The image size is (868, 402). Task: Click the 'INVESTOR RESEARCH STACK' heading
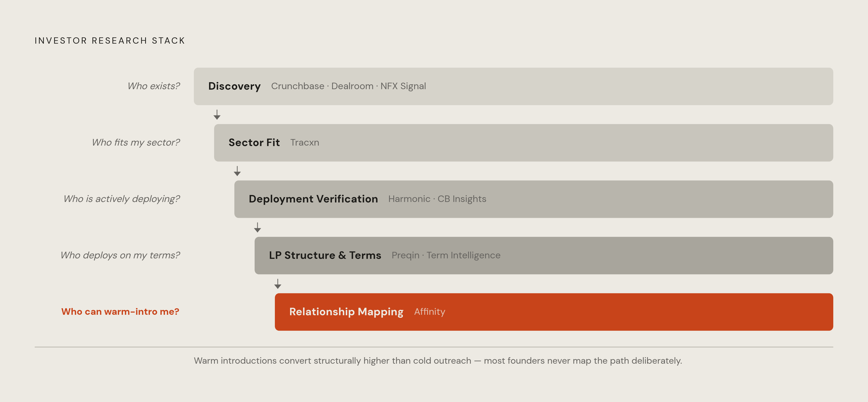(110, 41)
